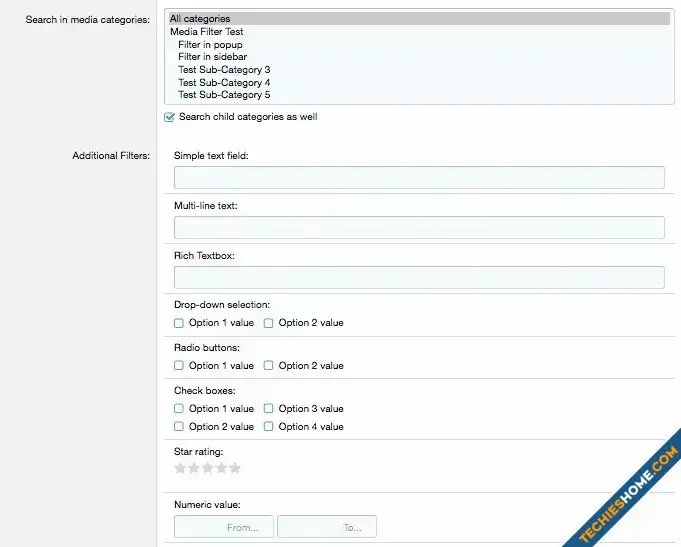Uncheck Search child categories as well

tap(169, 117)
